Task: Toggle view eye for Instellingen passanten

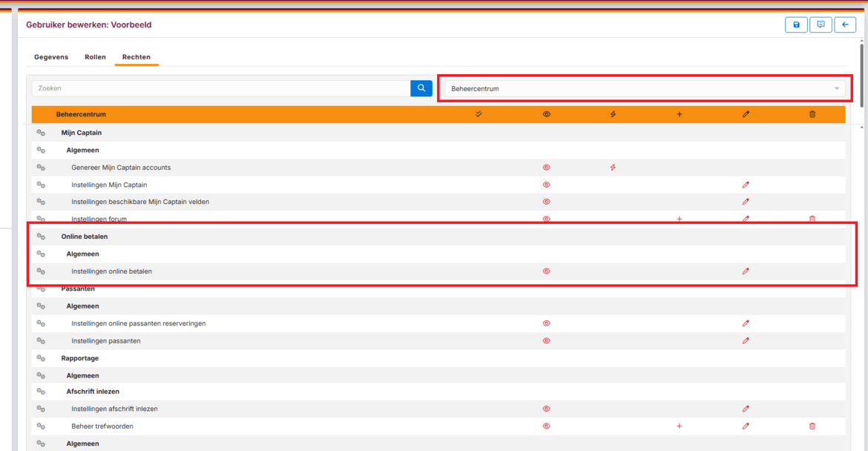Action: pyautogui.click(x=547, y=341)
